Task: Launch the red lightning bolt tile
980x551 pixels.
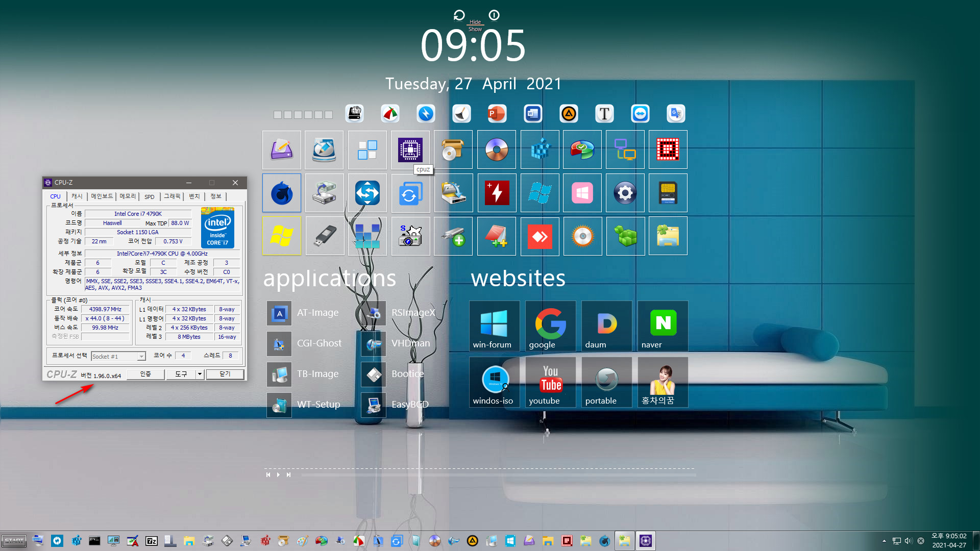Action: click(x=497, y=193)
